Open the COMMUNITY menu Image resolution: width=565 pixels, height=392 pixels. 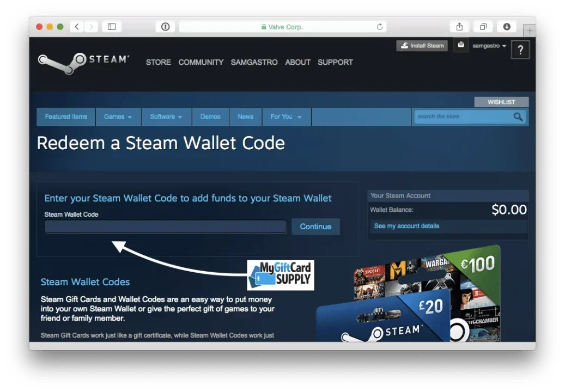click(201, 62)
